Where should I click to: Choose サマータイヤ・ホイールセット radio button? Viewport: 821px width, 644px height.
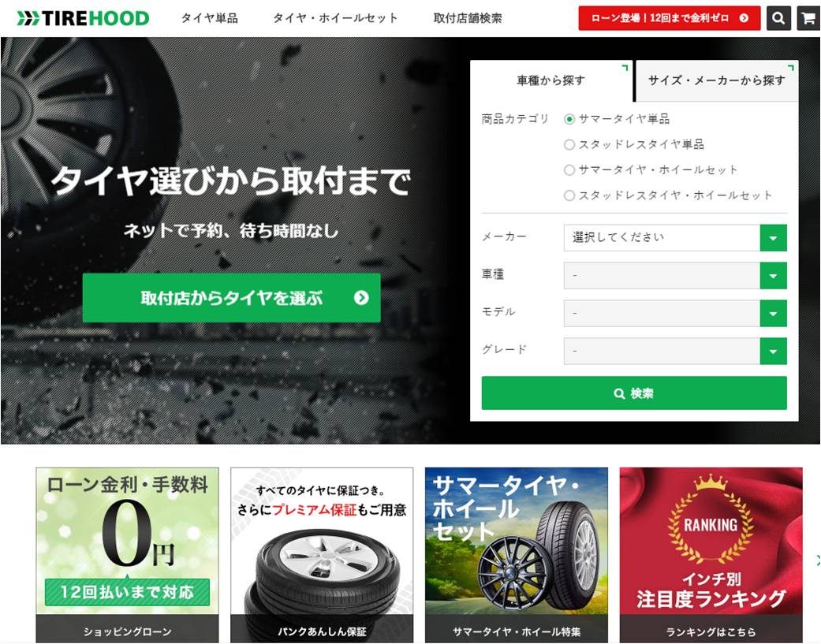click(569, 170)
